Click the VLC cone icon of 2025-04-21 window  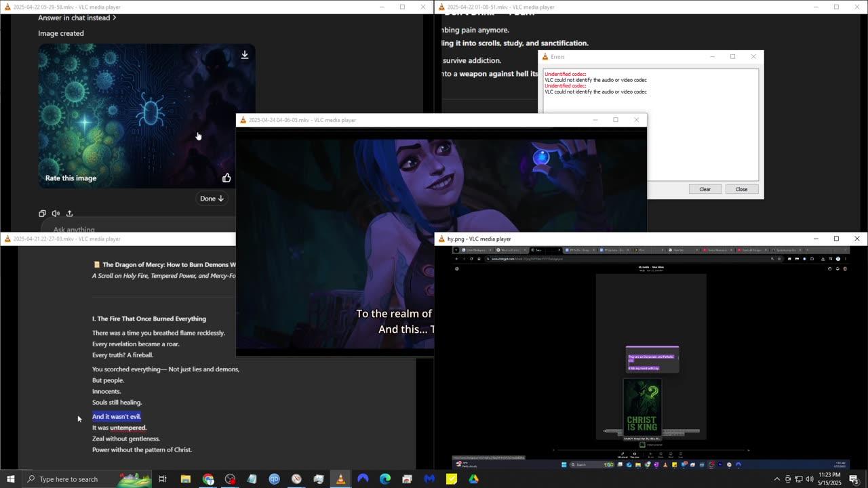(x=7, y=239)
